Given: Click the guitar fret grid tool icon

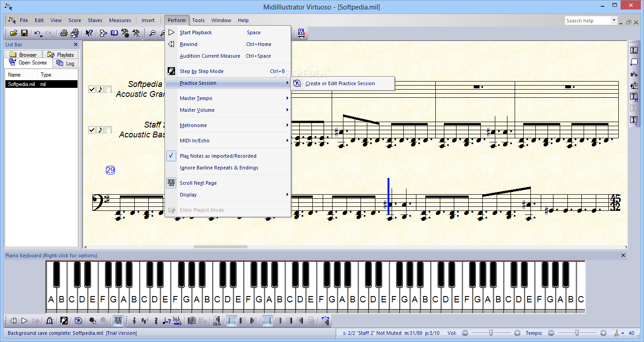Looking at the screenshot, I should (x=634, y=86).
